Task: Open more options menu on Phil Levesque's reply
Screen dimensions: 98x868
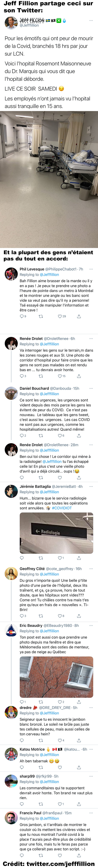Action: [x=91, y=269]
